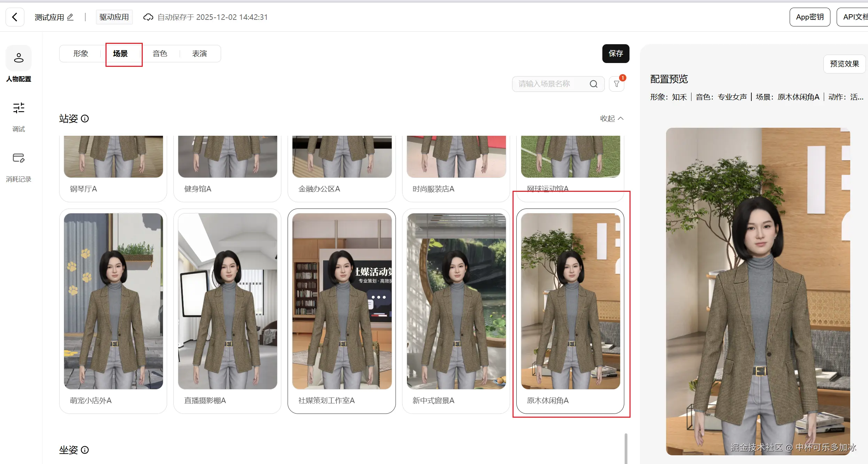The width and height of the screenshot is (868, 464).
Task: Click the back arrow icon
Action: tap(15, 17)
